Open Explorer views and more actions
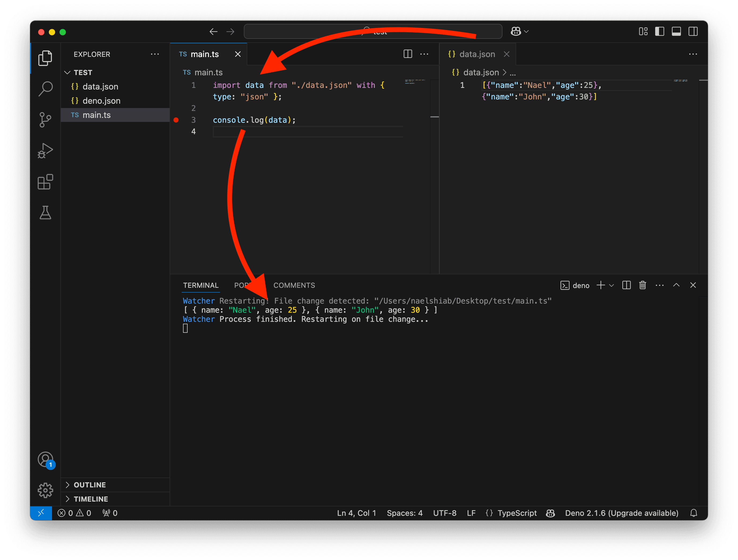The image size is (738, 560). point(155,54)
